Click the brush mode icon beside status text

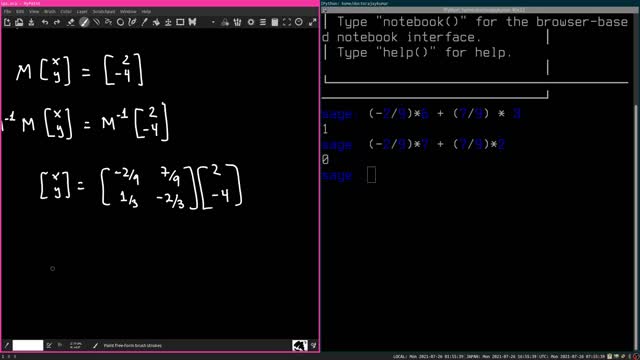pos(96,345)
